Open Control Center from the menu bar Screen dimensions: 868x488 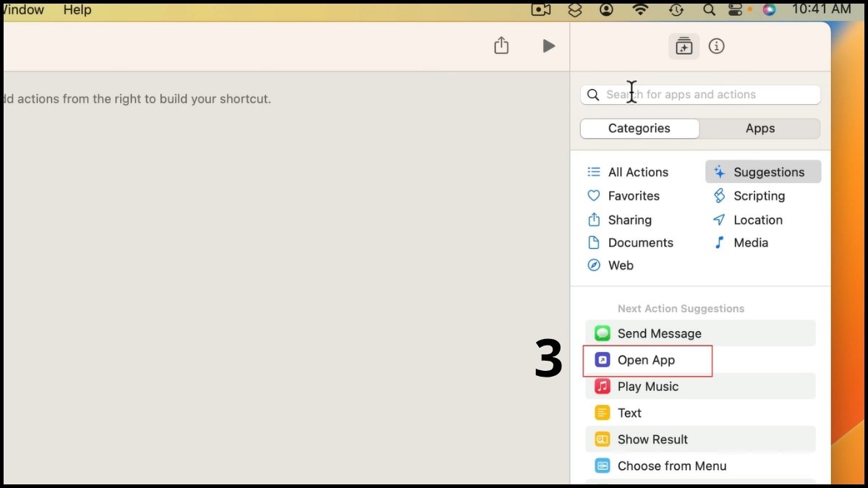point(735,10)
